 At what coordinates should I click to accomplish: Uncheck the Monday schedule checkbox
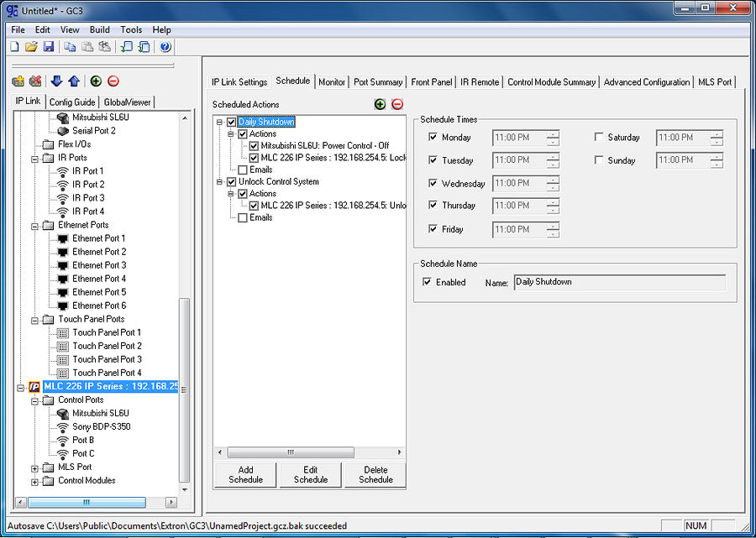click(433, 138)
